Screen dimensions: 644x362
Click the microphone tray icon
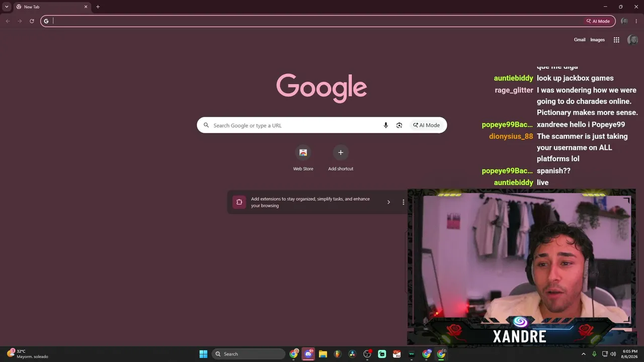[x=594, y=354]
